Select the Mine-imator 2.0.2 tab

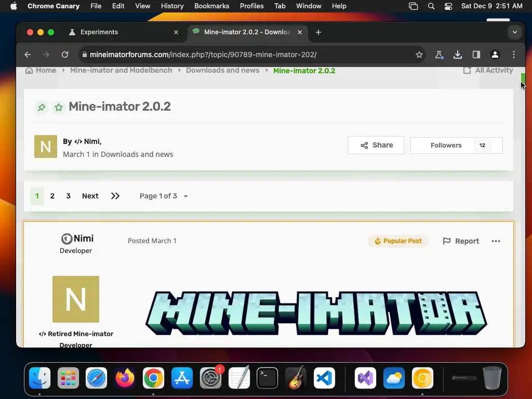click(248, 32)
